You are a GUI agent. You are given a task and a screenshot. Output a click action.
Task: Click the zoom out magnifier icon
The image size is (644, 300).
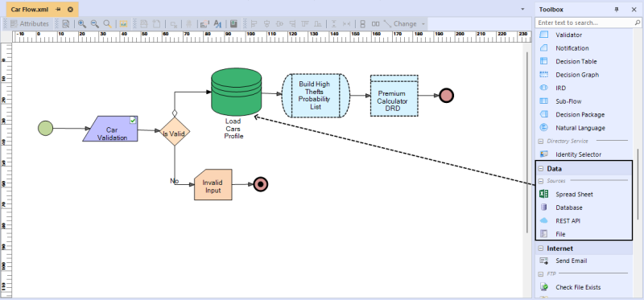point(95,24)
